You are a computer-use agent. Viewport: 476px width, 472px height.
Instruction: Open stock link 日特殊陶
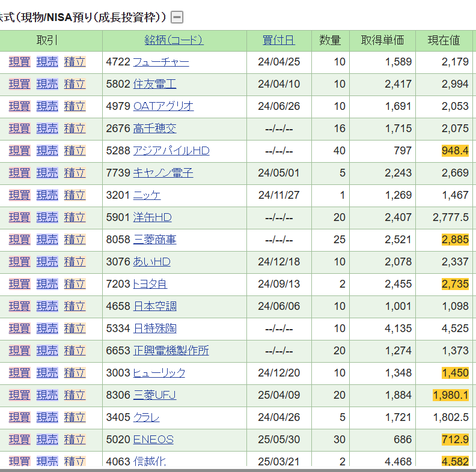tap(155, 328)
